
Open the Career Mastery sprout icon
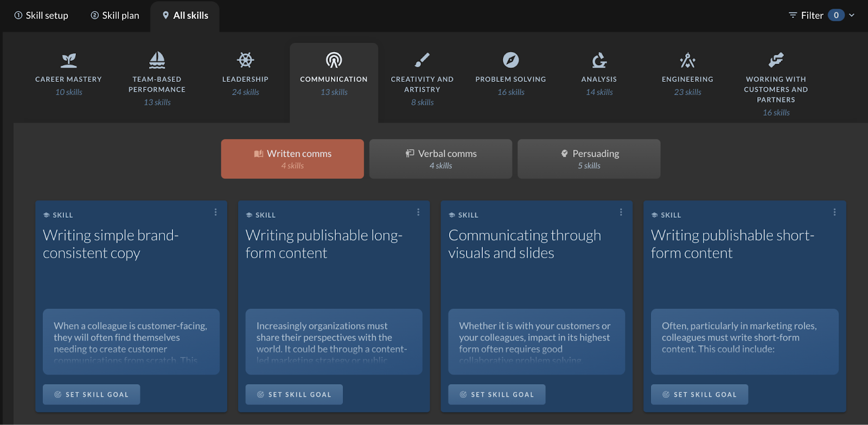tap(69, 60)
